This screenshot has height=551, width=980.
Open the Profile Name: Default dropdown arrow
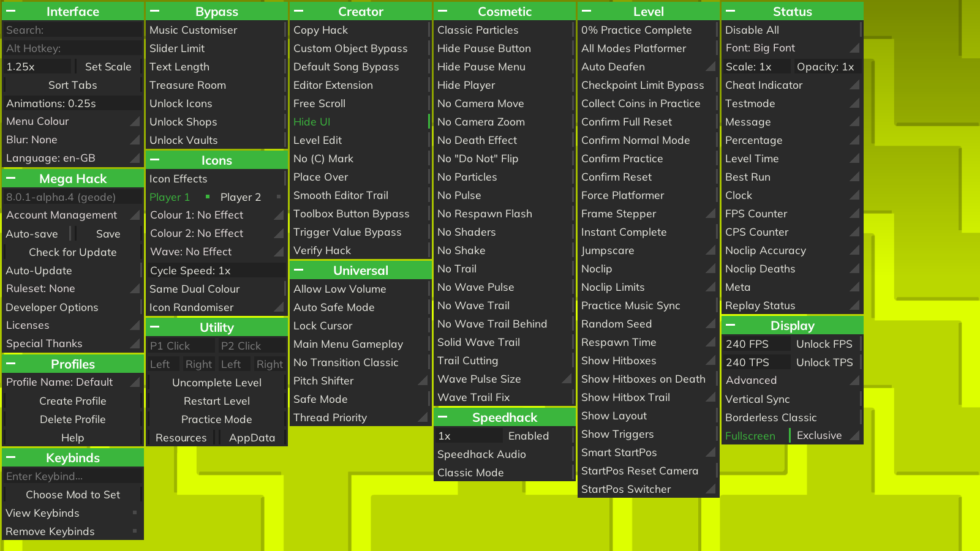coord(135,382)
